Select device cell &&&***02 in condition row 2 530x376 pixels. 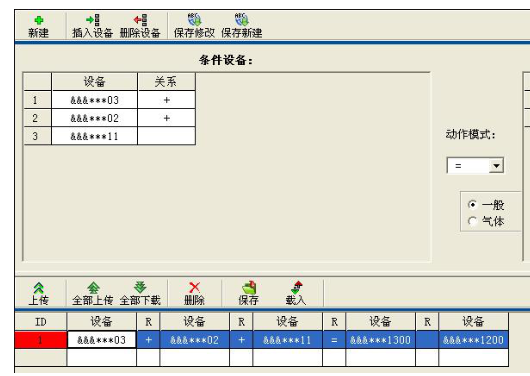click(x=95, y=118)
